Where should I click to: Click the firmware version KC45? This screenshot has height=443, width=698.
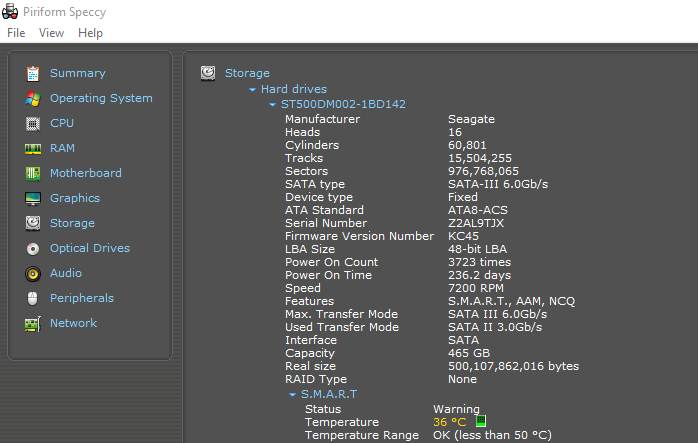tap(463, 236)
